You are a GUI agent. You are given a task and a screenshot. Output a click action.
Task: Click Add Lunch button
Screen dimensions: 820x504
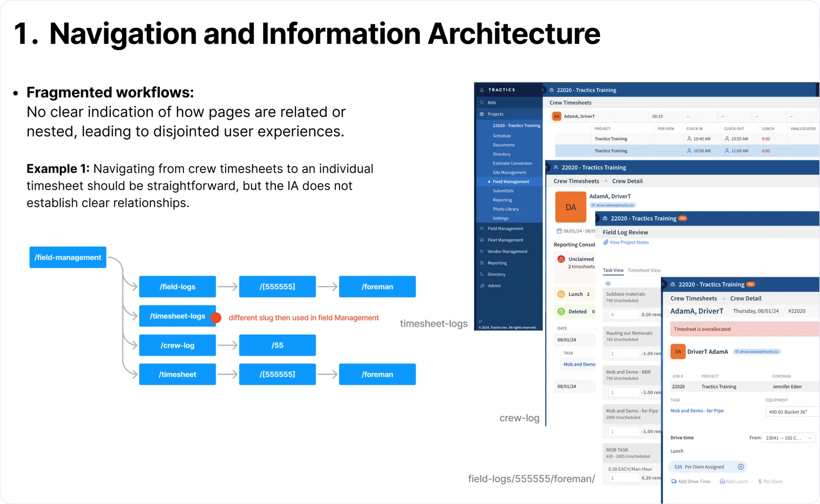pos(733,481)
